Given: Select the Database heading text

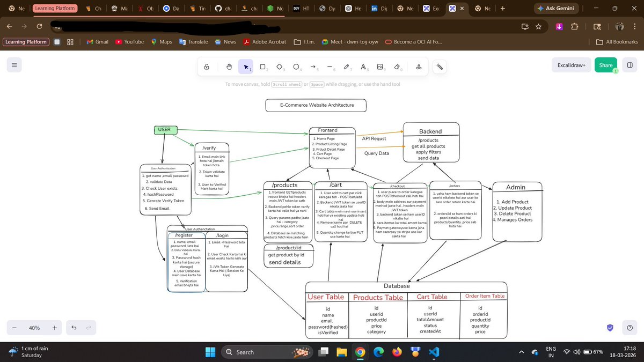Looking at the screenshot, I should [x=397, y=286].
